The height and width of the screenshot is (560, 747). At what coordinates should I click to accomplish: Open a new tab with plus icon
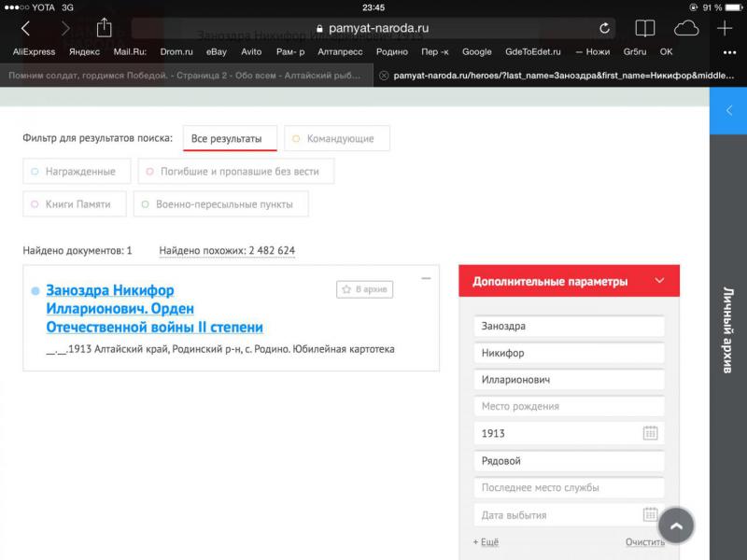(726, 28)
